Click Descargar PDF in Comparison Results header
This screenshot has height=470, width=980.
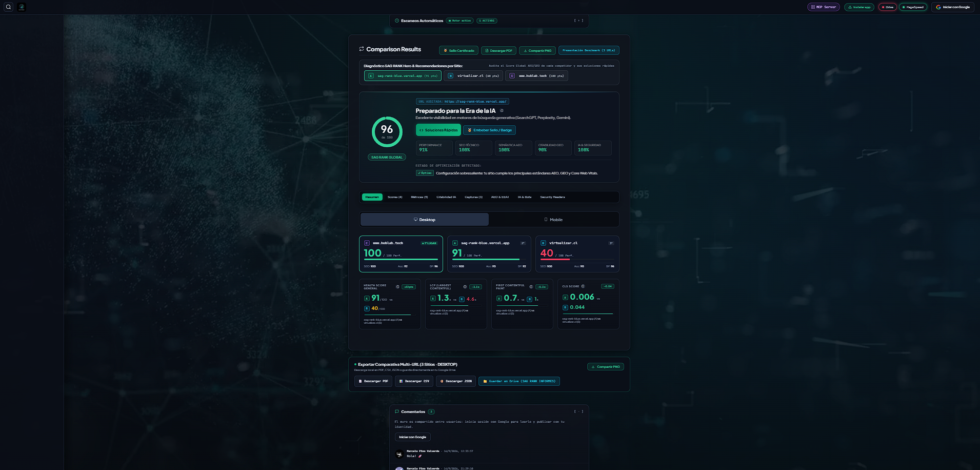click(498, 50)
